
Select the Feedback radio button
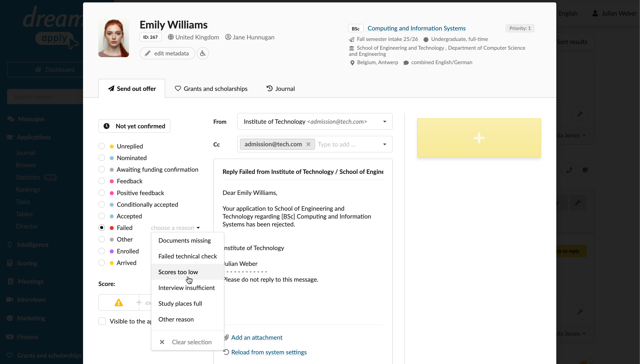pos(101,181)
